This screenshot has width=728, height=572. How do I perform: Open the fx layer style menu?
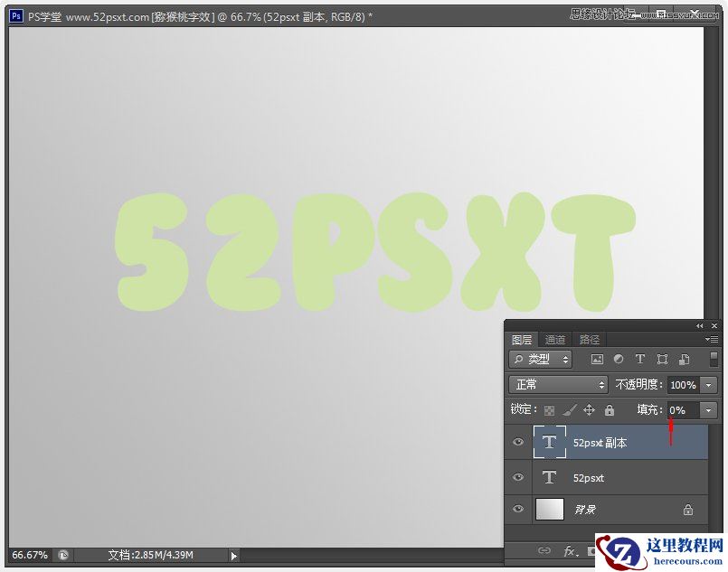(x=571, y=550)
